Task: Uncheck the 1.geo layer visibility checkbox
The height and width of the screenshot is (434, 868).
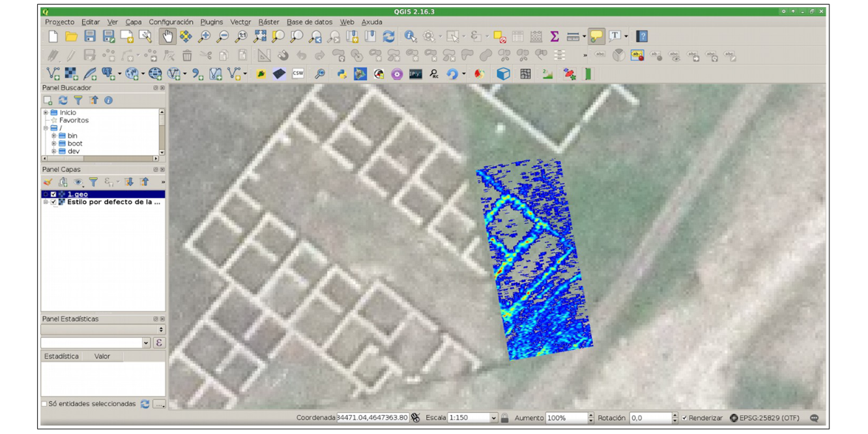Action: [53, 194]
